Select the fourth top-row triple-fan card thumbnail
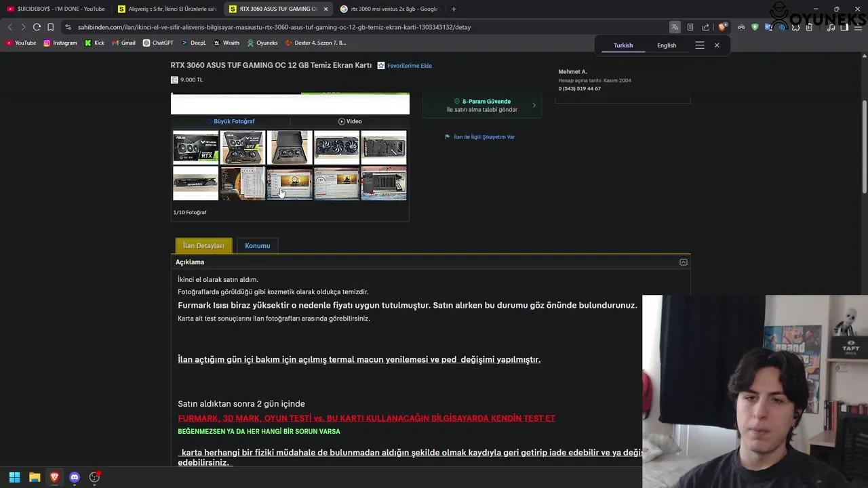This screenshot has height=488, width=868. 337,148
